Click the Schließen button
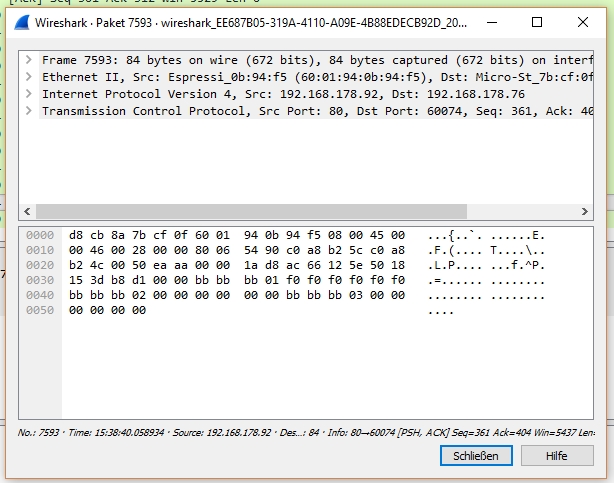 tap(476, 456)
